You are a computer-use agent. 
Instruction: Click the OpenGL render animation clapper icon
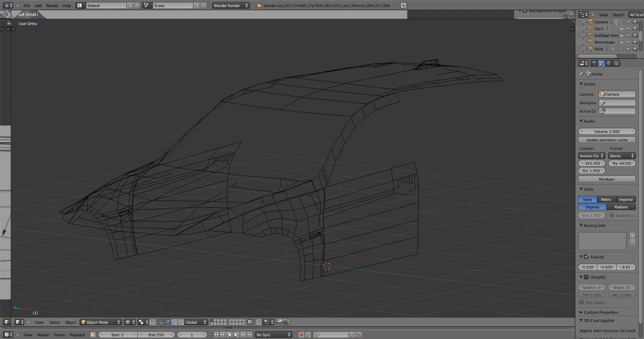[286, 322]
